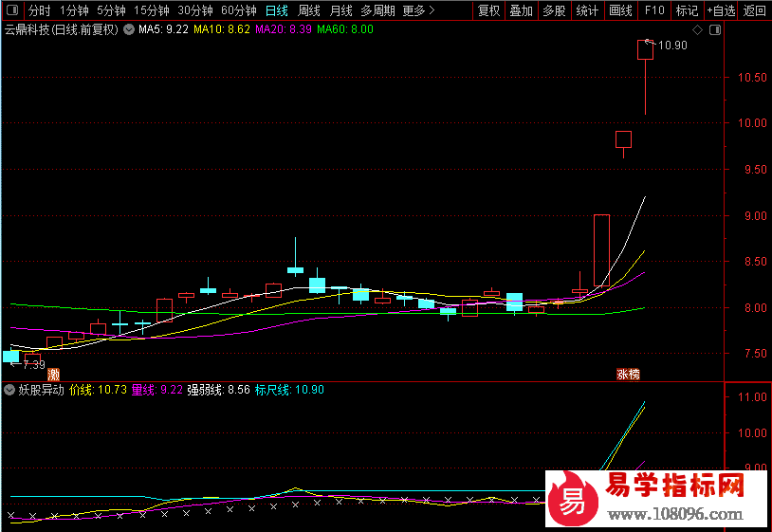Screen dimensions: 772x532
Task: Add stock to watchlist with +自选
Action: pos(720,11)
